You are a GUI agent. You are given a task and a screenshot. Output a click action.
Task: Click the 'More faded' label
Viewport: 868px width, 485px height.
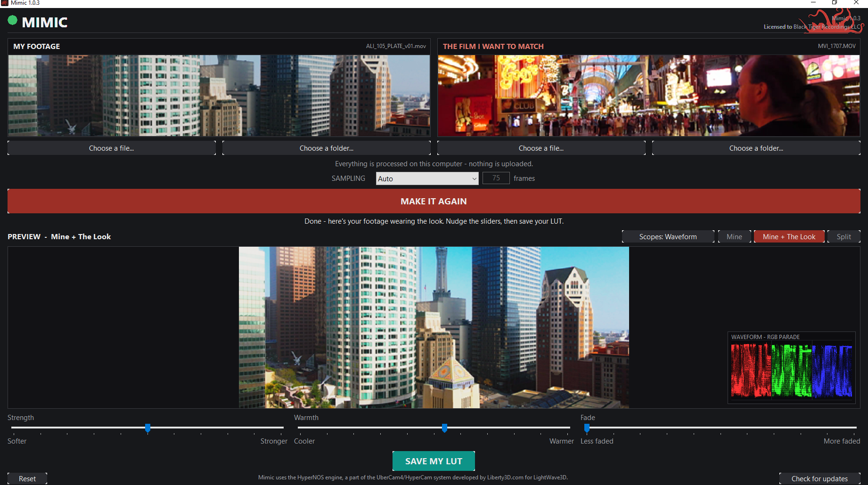(x=842, y=441)
